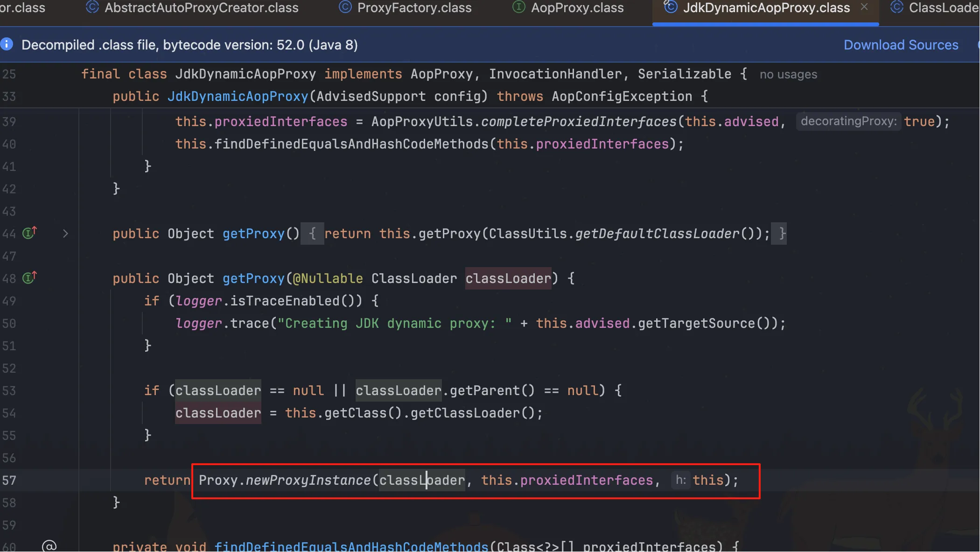Click newProxyInstance method call on line 57

308,480
